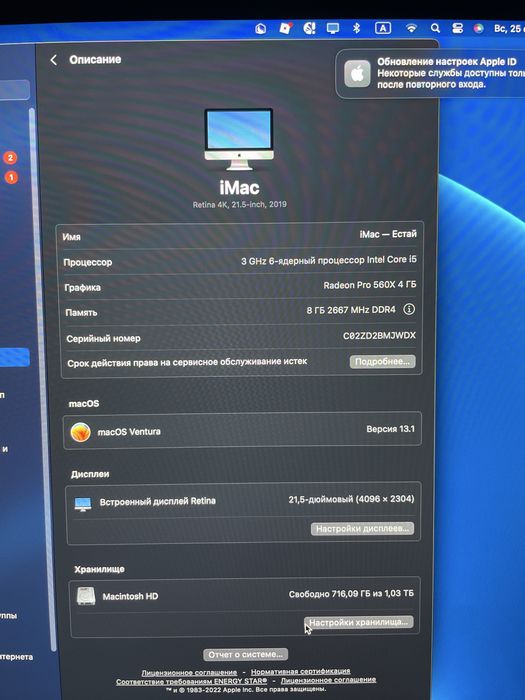Open the ENERGY STAR compliance link
The width and height of the screenshot is (525, 700).
click(192, 681)
